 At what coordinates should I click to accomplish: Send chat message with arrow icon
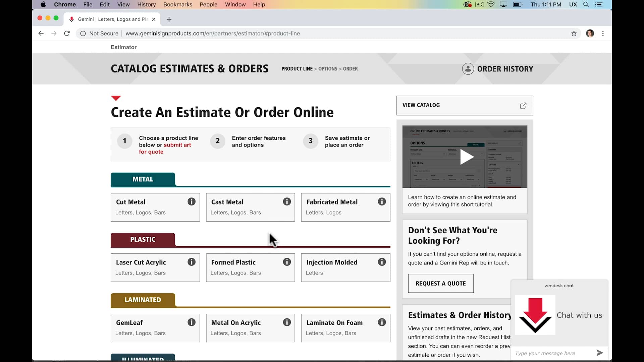[600, 353]
